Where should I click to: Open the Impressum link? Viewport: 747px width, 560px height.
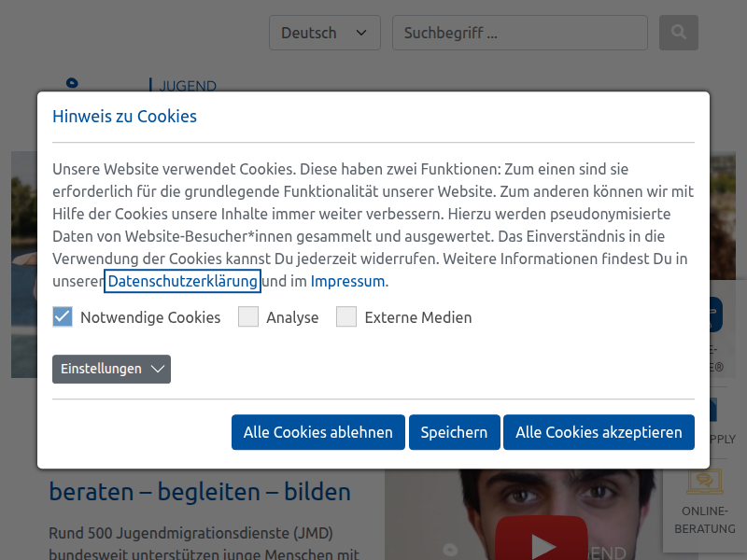[x=347, y=281]
